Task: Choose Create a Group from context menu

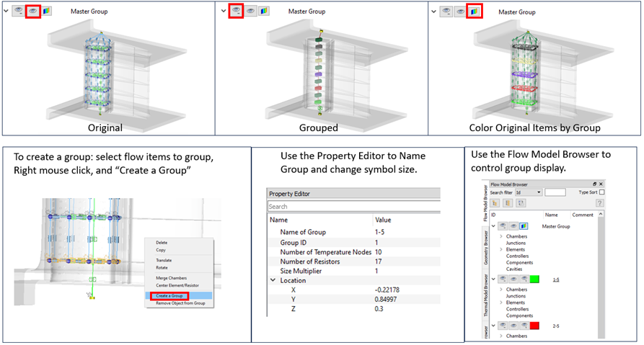Action: 169,295
